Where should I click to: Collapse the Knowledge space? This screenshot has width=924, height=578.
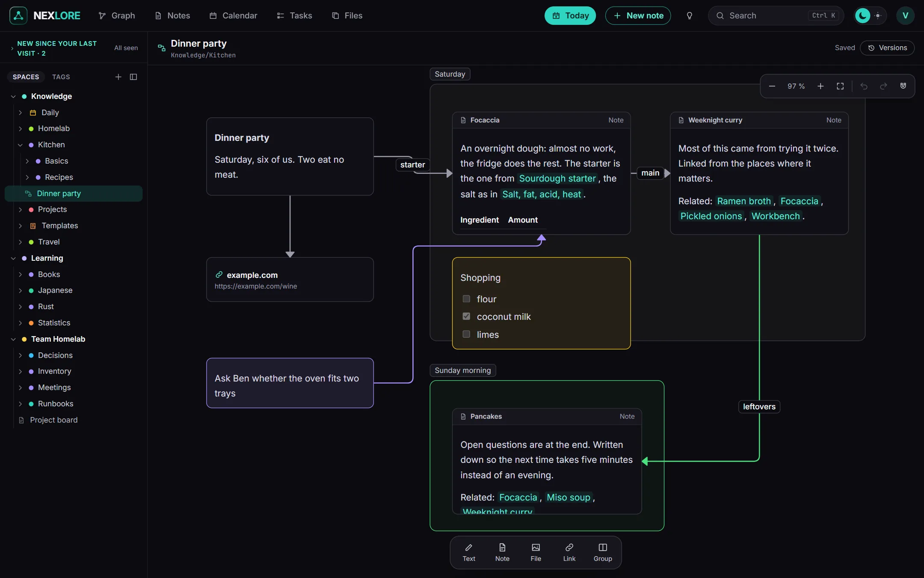pos(13,96)
